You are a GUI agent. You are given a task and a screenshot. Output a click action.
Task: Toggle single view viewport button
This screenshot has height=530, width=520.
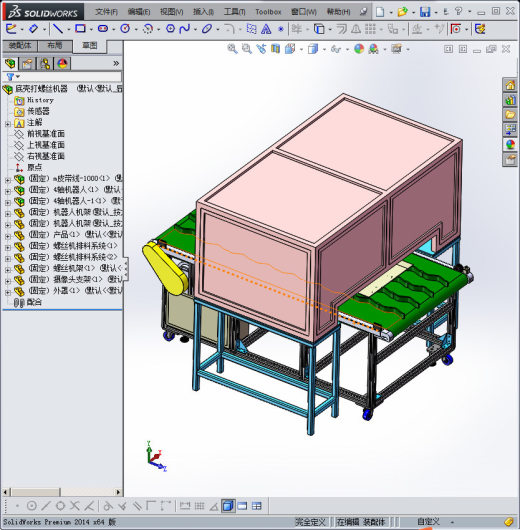coord(242,506)
